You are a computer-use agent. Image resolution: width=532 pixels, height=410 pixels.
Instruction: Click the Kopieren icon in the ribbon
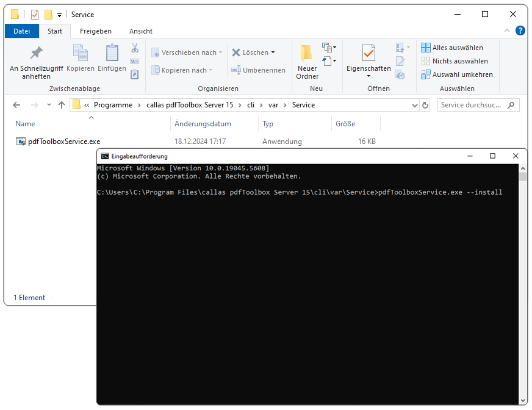point(80,54)
